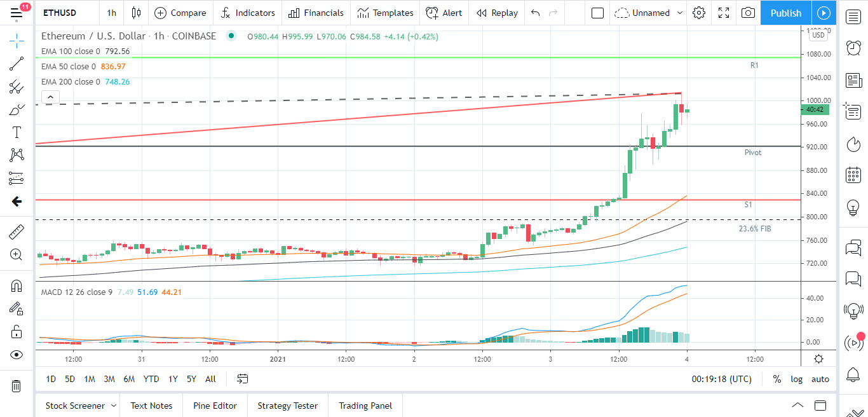
Task: Select the 1D date range
Action: pos(51,379)
